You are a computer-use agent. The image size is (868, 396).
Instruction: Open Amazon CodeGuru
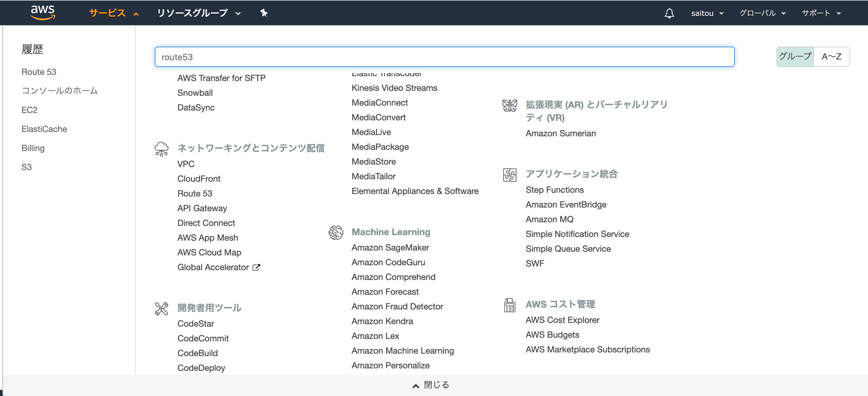pyautogui.click(x=388, y=262)
